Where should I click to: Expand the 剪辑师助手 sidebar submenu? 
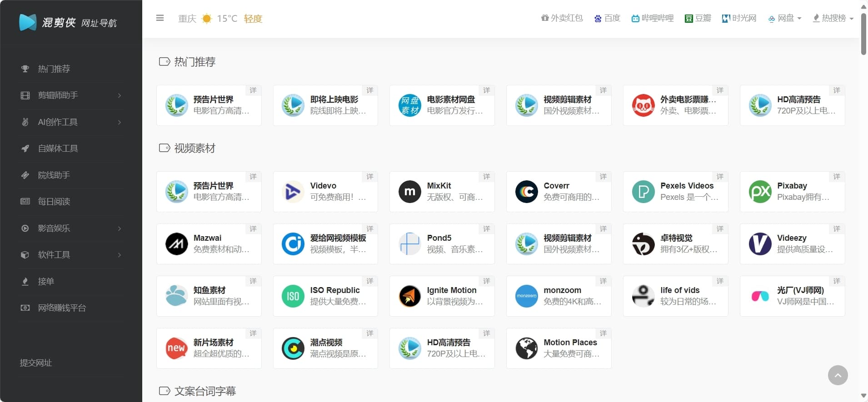point(71,95)
